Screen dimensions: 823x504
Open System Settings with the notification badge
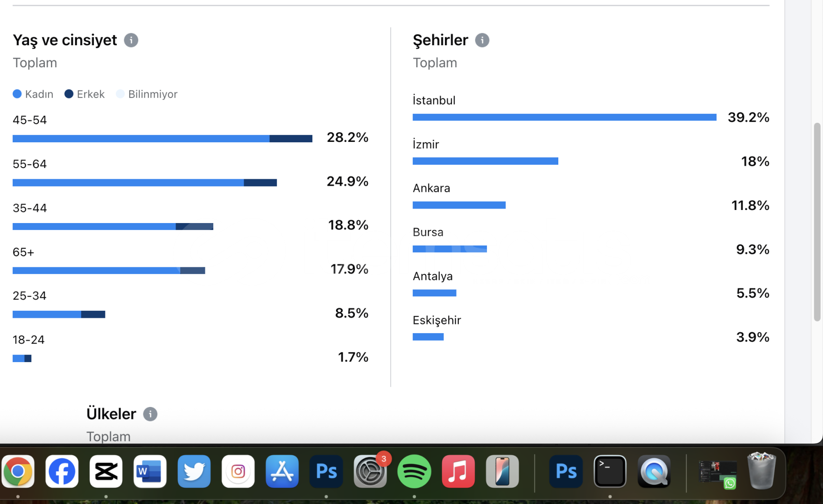pos(370,471)
